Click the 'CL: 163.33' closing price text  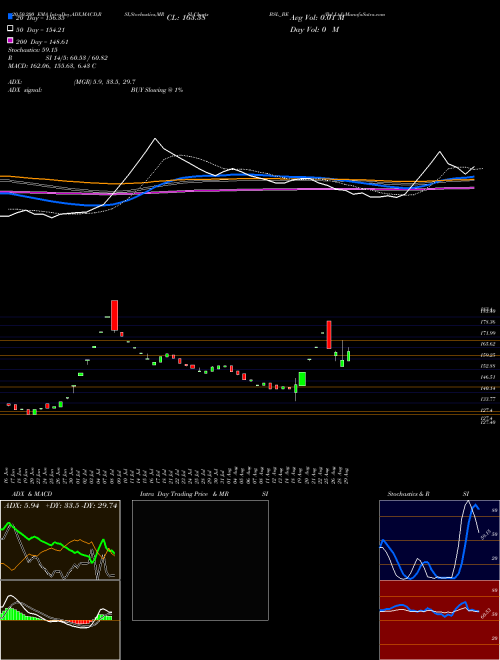coord(186,18)
